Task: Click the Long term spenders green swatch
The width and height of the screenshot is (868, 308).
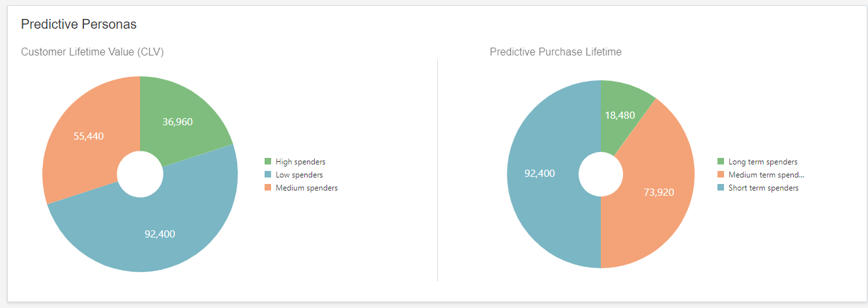Action: [721, 162]
